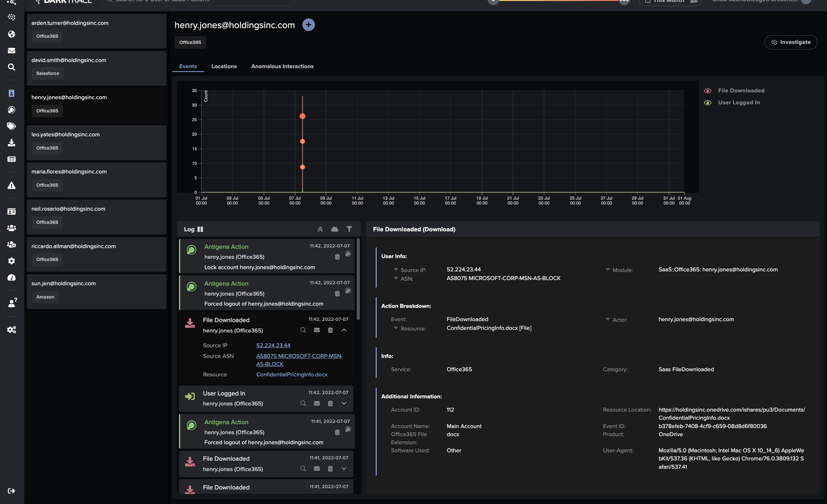This screenshot has width=827, height=504.
Task: Click the email envelope icon in left sidebar
Action: tap(11, 51)
